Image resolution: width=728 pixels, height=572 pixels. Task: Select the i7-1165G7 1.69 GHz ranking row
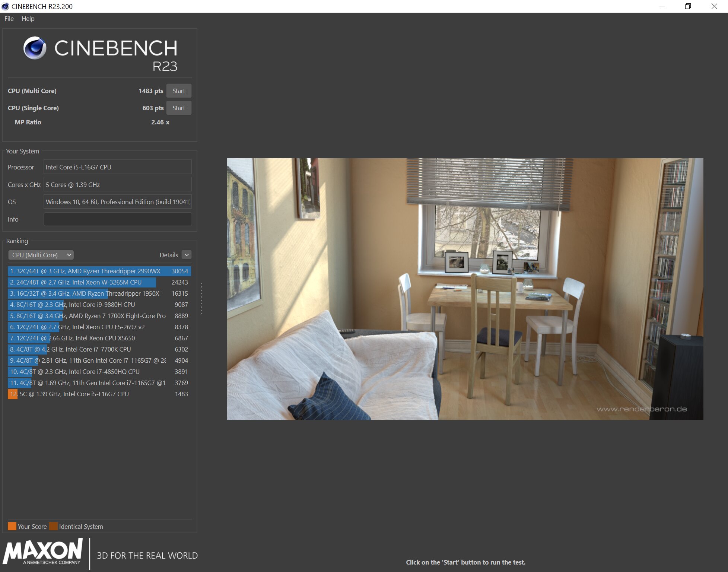click(99, 383)
